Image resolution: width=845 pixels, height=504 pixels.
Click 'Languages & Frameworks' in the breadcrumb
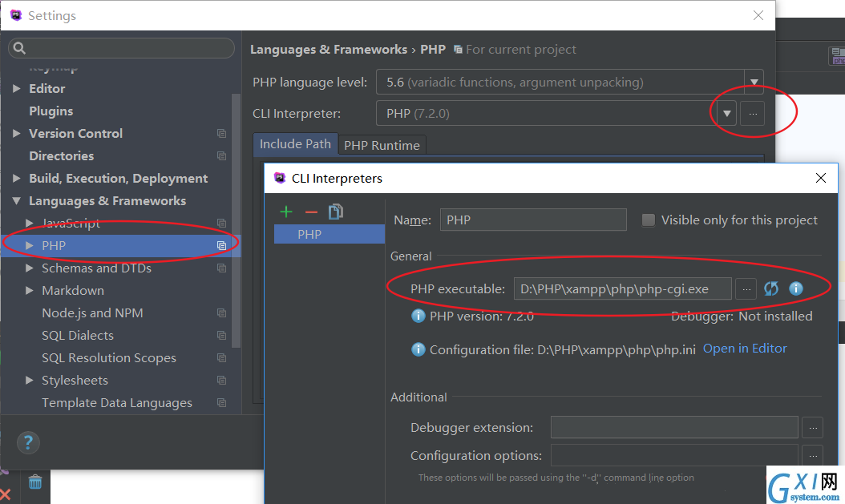point(329,50)
